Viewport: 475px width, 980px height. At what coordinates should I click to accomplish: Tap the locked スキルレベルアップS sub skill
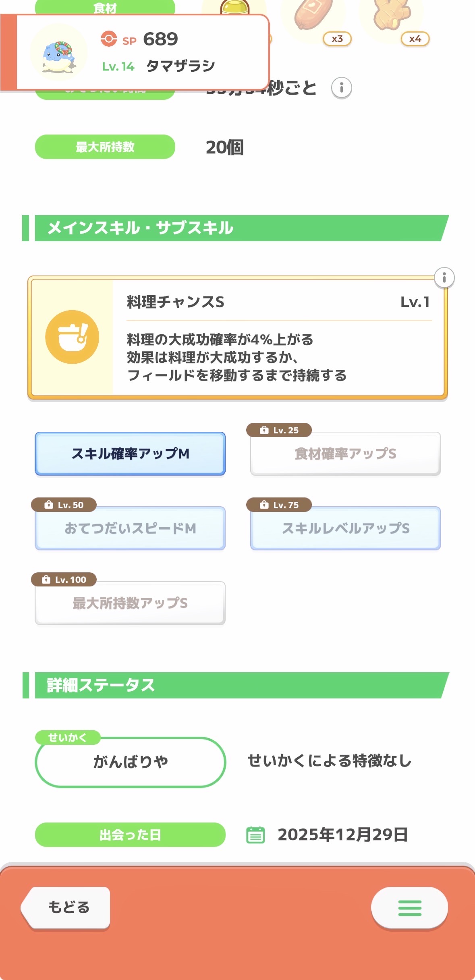pyautogui.click(x=345, y=528)
